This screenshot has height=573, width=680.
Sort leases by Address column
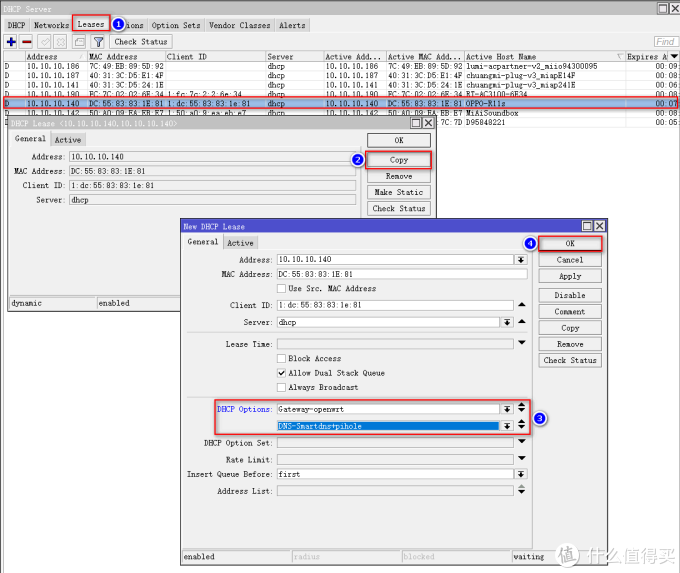[x=56, y=56]
